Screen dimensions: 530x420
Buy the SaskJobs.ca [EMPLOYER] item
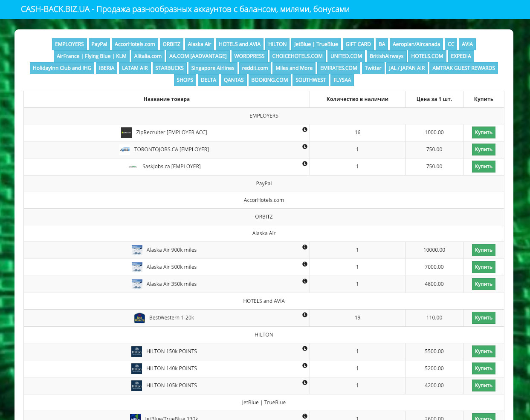(x=484, y=167)
